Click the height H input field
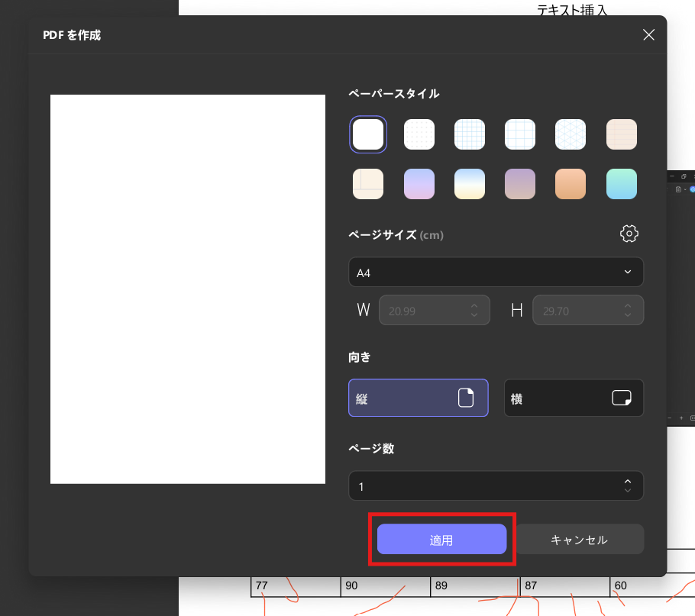The height and width of the screenshot is (616, 695). 579,311
